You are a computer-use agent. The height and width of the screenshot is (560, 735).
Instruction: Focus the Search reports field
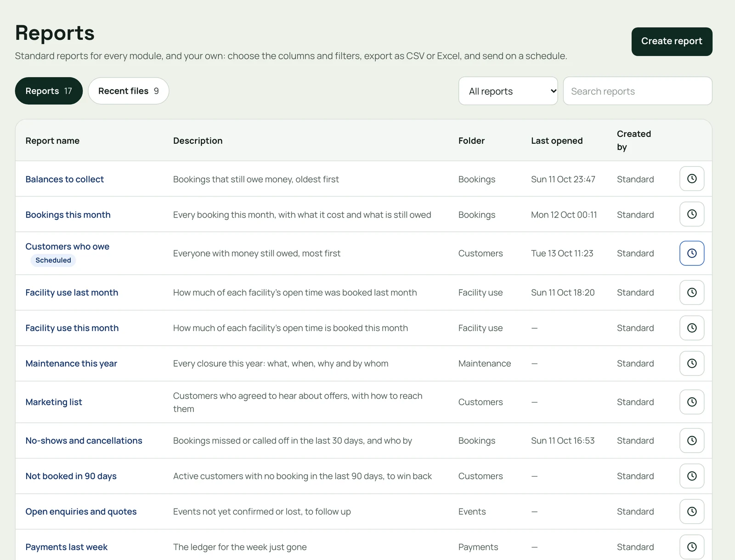pyautogui.click(x=638, y=91)
